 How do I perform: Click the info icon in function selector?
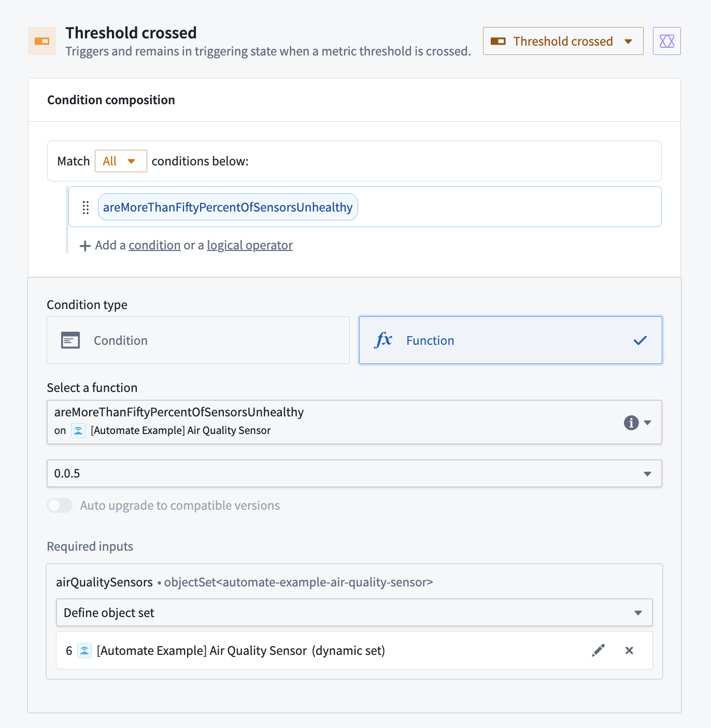point(631,423)
